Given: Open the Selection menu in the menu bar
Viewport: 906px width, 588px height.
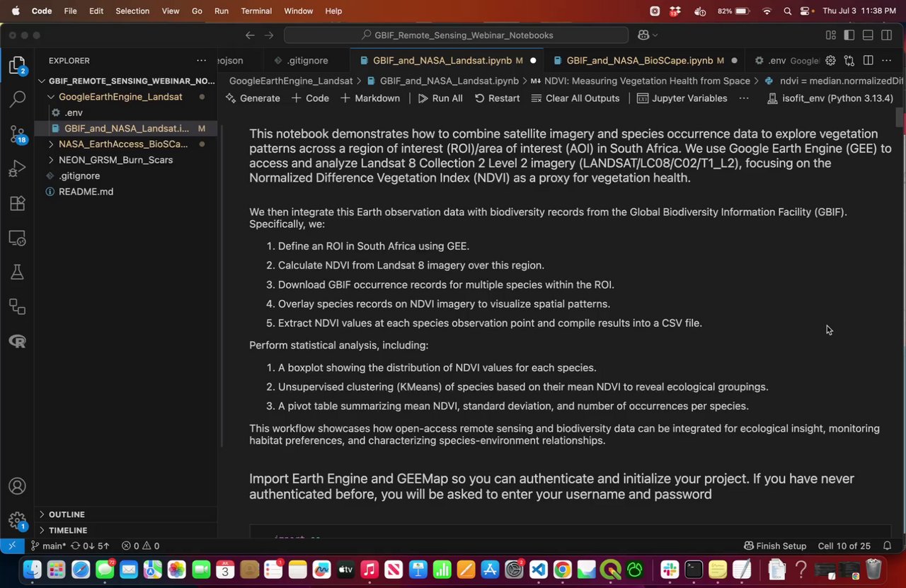Looking at the screenshot, I should (132, 11).
